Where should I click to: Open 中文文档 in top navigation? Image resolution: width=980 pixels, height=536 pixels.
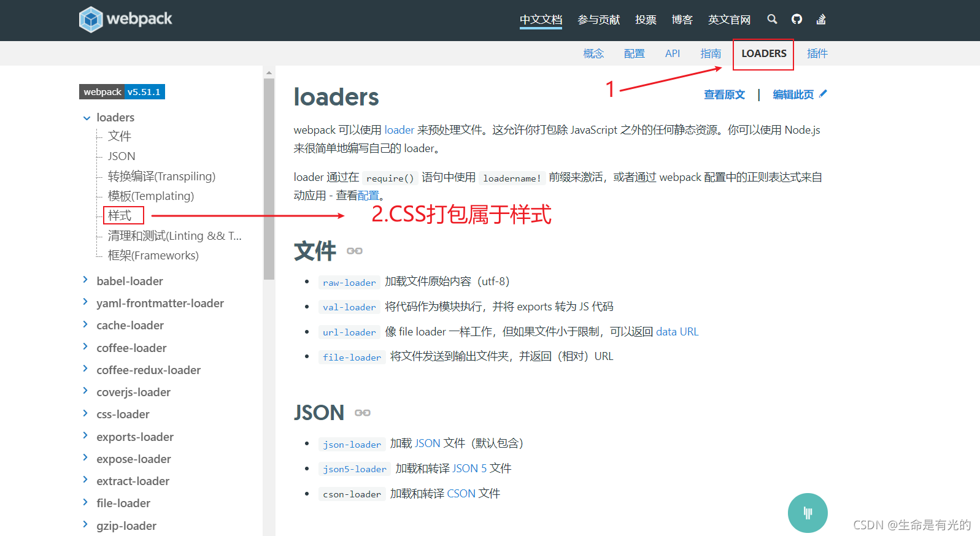(541, 20)
